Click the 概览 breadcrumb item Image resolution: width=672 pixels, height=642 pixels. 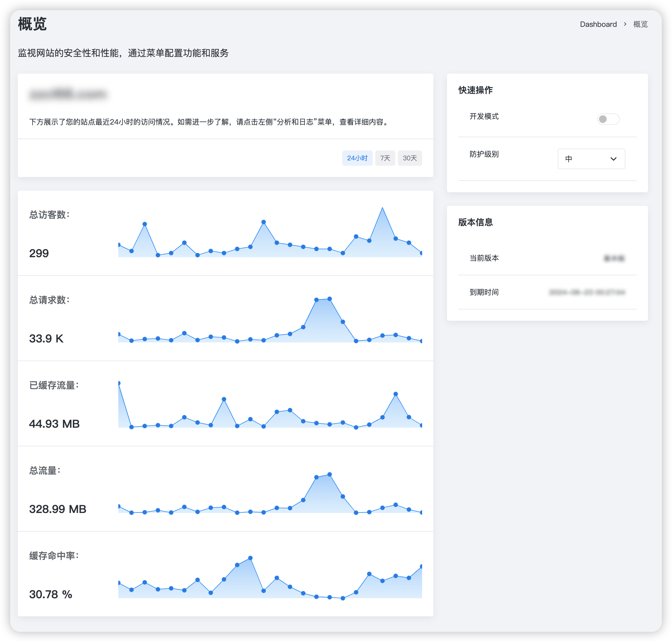[x=640, y=24]
